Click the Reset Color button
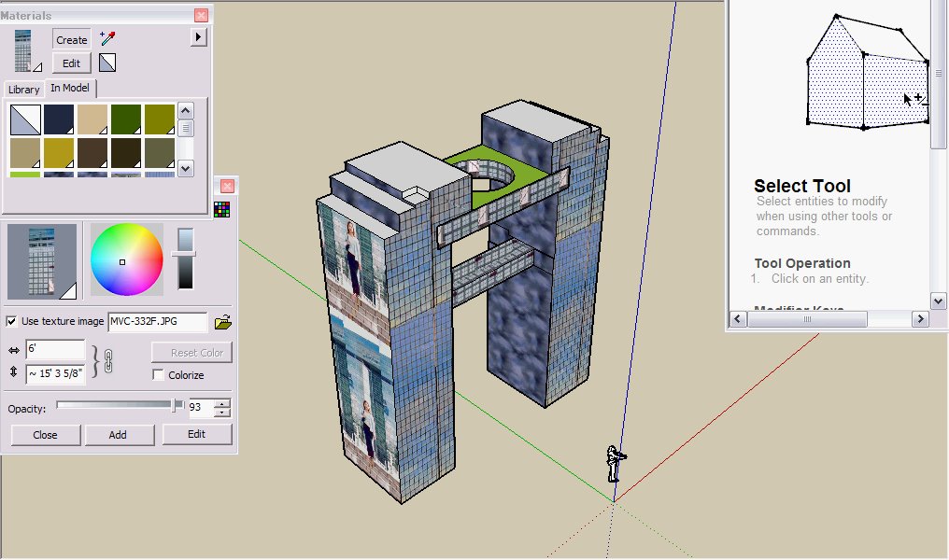Screen dimensions: 949x560 tap(191, 353)
